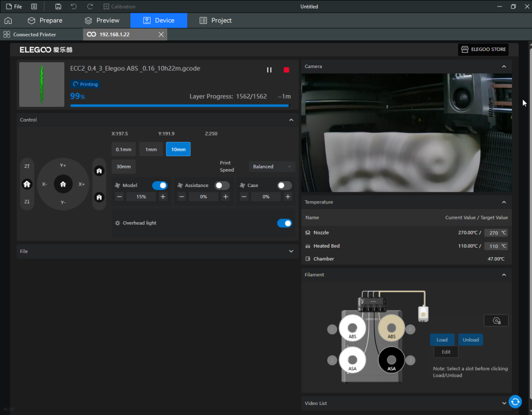The image size is (532, 415).
Task: Open the filament settings gear icon
Action: click(x=496, y=320)
